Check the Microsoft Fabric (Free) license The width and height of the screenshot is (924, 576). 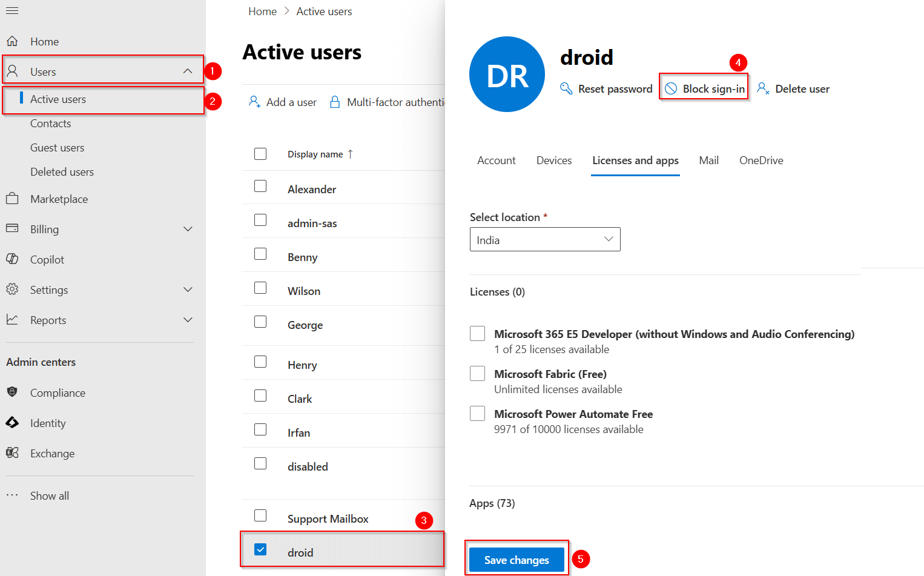pos(477,374)
